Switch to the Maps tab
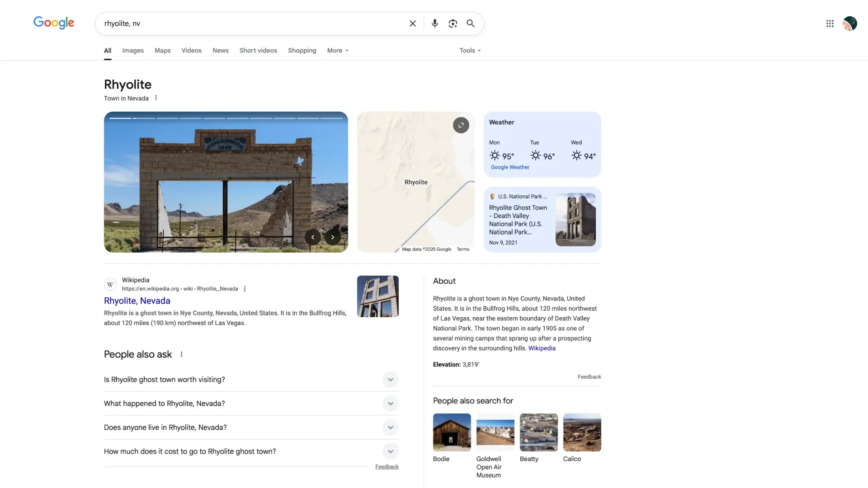 [162, 51]
